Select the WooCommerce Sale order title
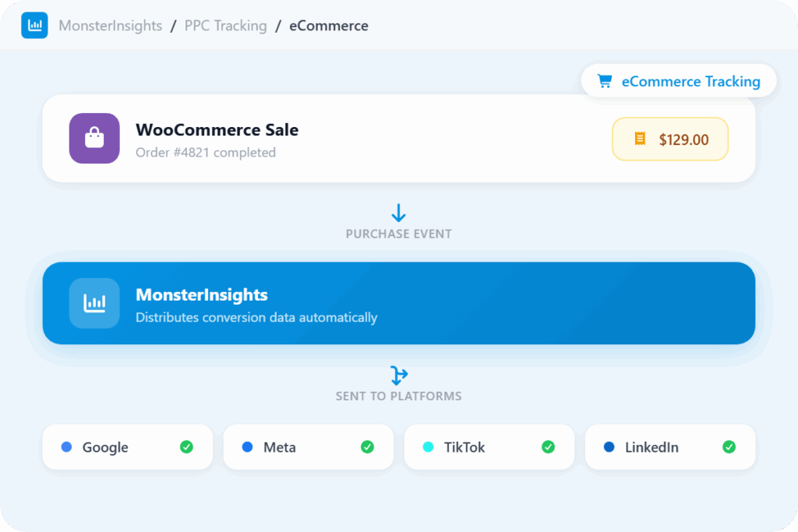 pos(217,130)
